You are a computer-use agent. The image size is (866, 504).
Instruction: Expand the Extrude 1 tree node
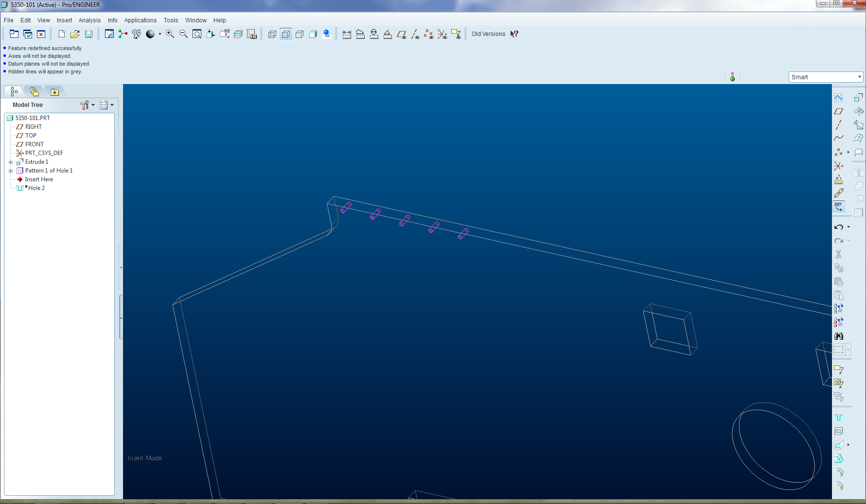click(11, 162)
